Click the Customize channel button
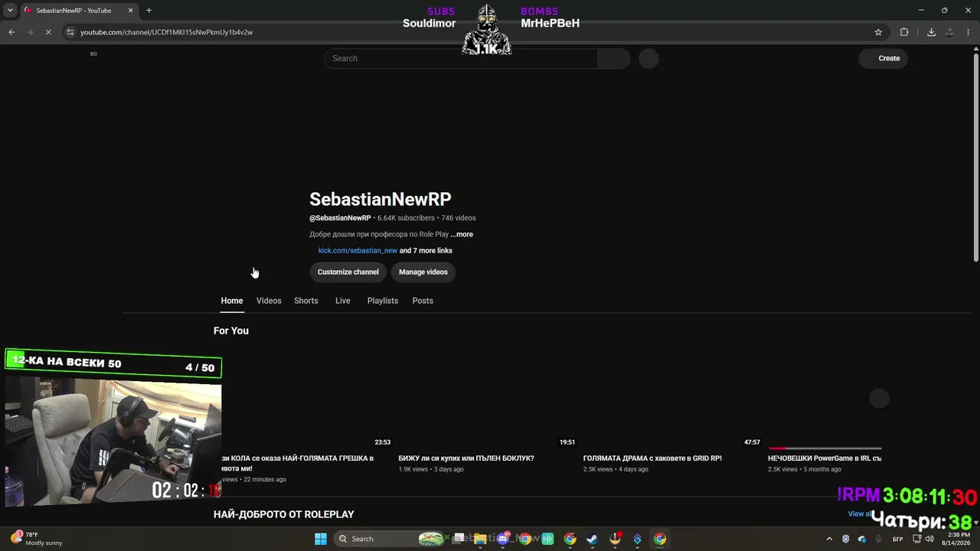Viewport: 980px width, 551px height. click(x=348, y=272)
